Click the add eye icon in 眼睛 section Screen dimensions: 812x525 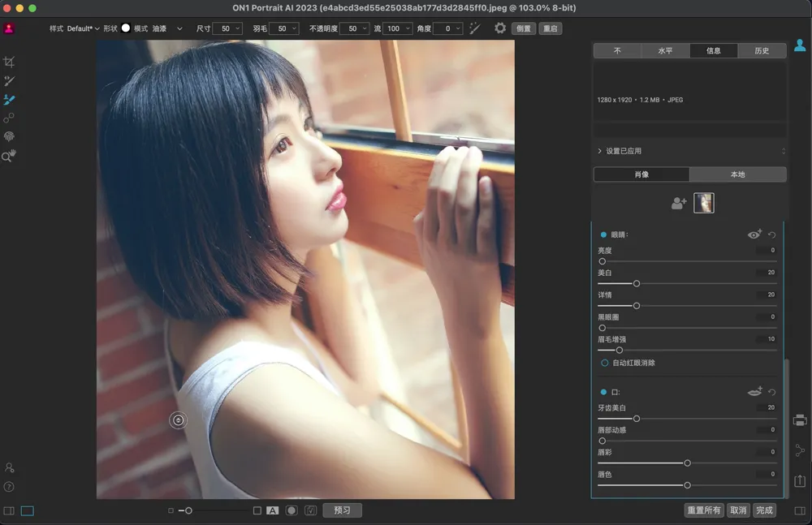(x=754, y=235)
